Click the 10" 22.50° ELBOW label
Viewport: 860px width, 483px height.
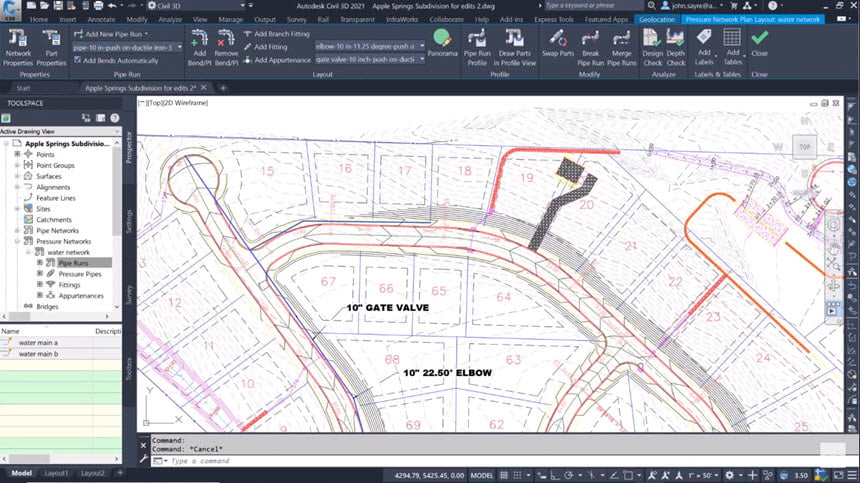point(448,373)
